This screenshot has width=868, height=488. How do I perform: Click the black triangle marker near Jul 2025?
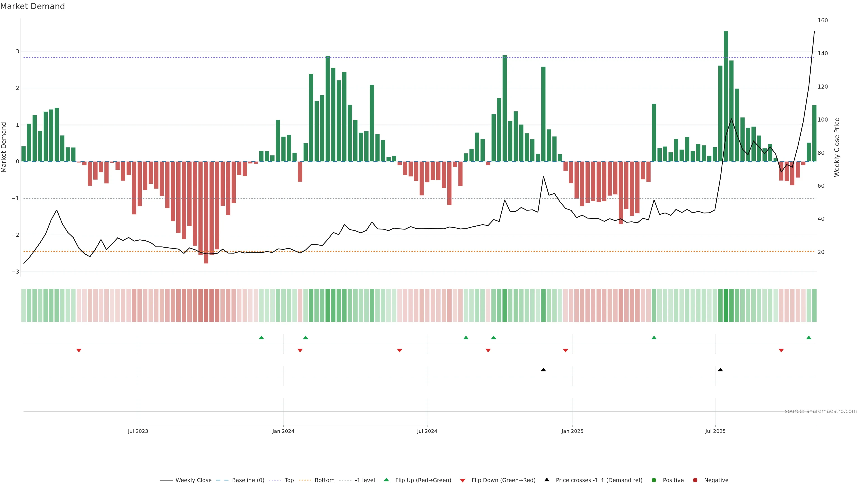(x=720, y=370)
